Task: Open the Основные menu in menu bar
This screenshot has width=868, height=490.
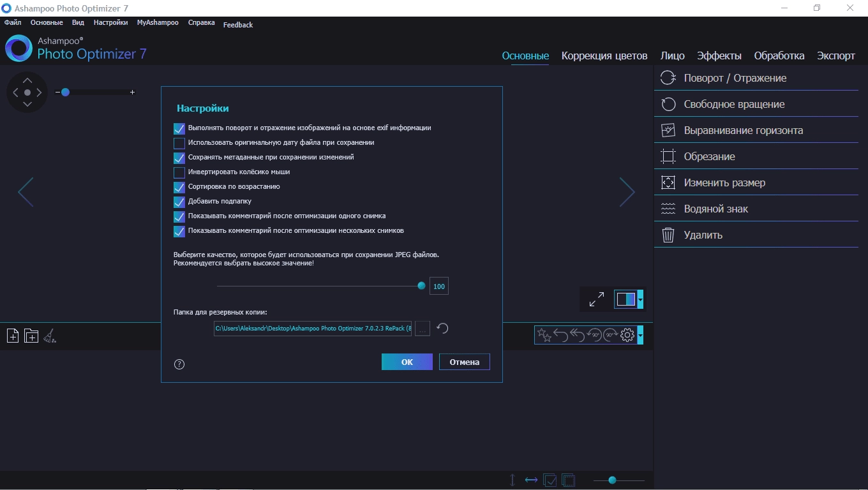Action: [x=47, y=22]
